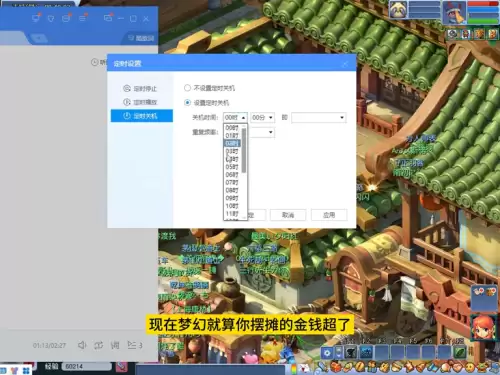Click the 取消 cancel button
The image size is (500, 375).
click(288, 215)
